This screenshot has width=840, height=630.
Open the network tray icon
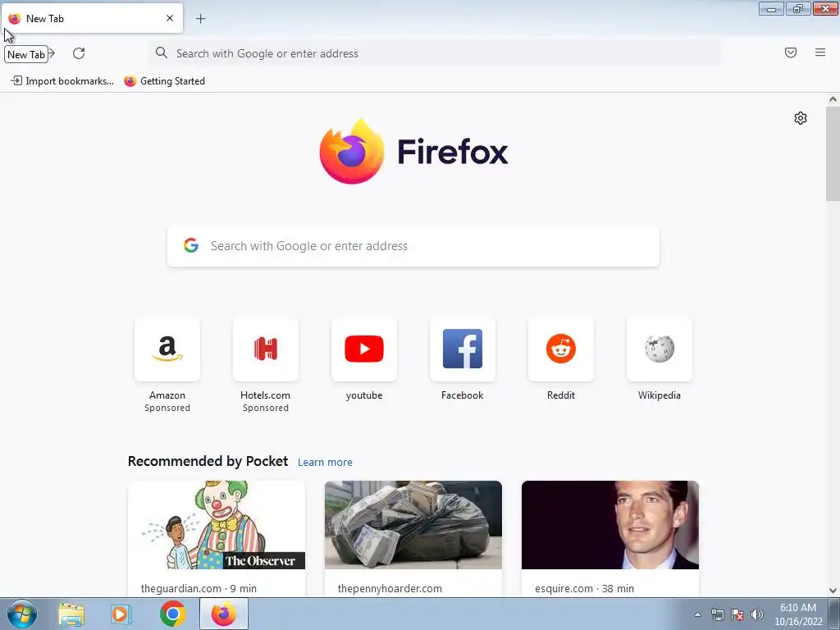point(717,614)
